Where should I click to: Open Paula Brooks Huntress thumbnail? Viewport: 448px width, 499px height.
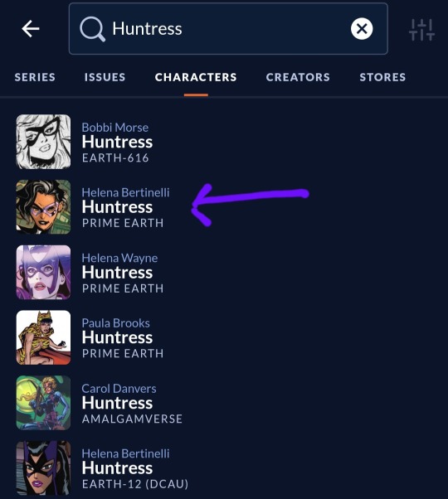[43, 337]
